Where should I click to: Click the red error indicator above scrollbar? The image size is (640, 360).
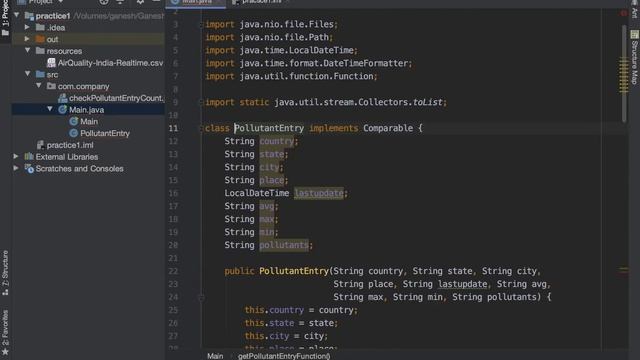pos(624,13)
